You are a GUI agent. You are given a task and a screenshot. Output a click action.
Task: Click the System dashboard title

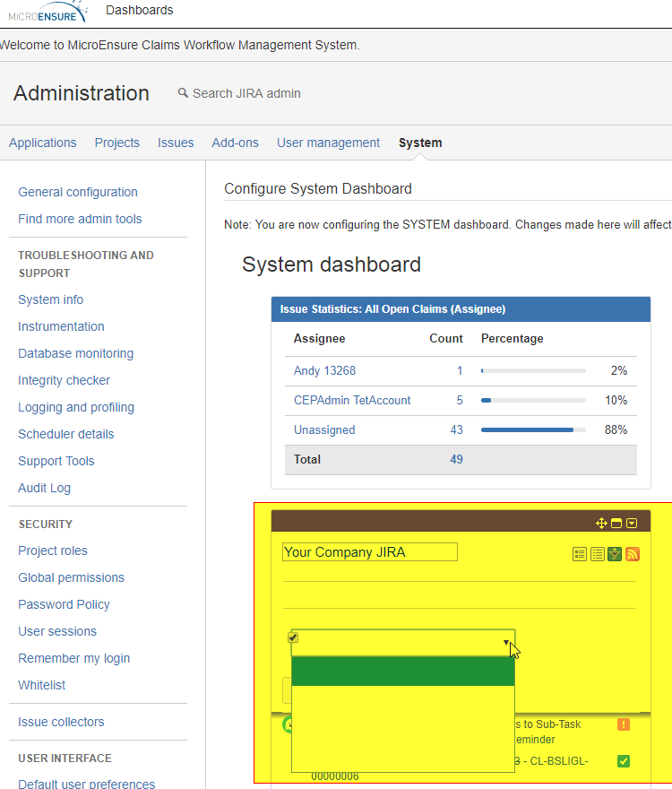click(x=331, y=264)
